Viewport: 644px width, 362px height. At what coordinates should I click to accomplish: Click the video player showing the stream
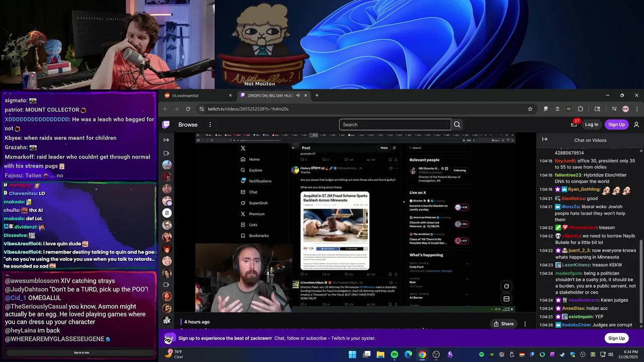coord(355,223)
